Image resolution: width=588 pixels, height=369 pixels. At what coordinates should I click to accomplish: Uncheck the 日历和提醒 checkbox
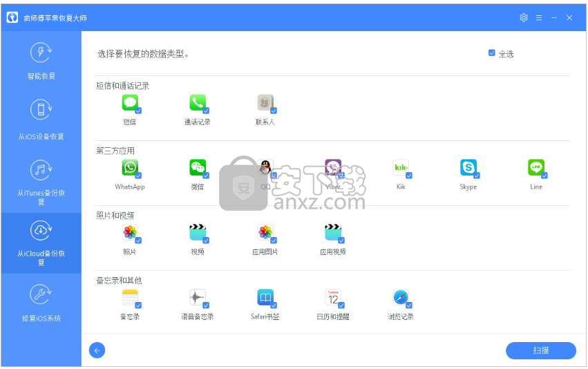click(341, 305)
